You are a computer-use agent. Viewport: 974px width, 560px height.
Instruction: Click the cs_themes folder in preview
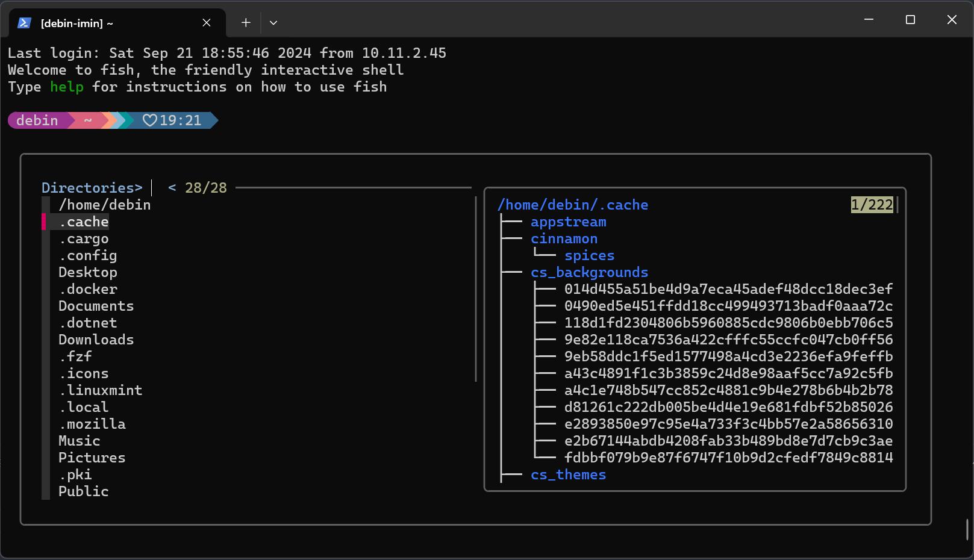[568, 475]
